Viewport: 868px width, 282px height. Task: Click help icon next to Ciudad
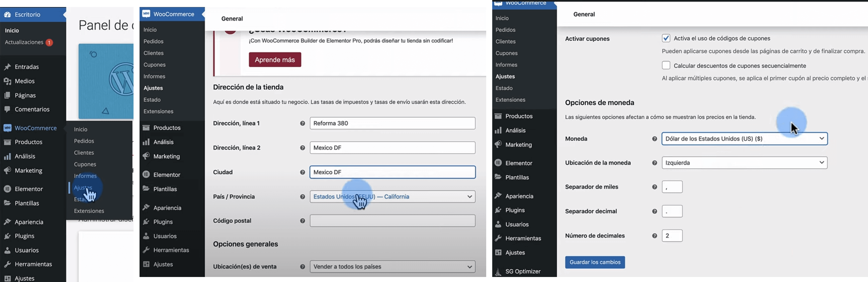pos(302,172)
